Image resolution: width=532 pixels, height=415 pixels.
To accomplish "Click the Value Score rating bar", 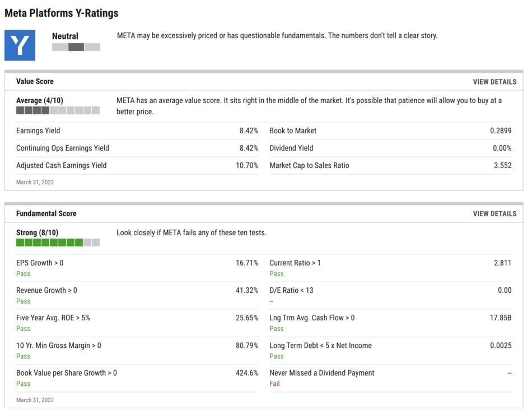I will coord(58,110).
